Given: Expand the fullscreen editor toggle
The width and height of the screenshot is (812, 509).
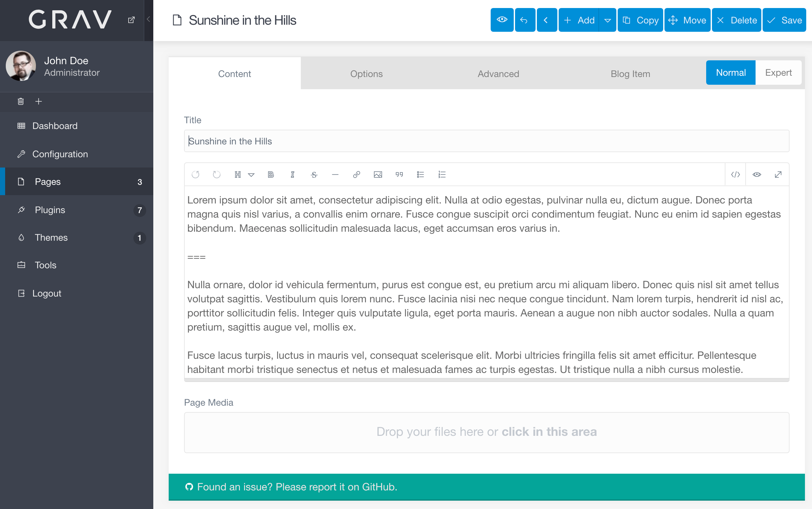Looking at the screenshot, I should pos(778,174).
